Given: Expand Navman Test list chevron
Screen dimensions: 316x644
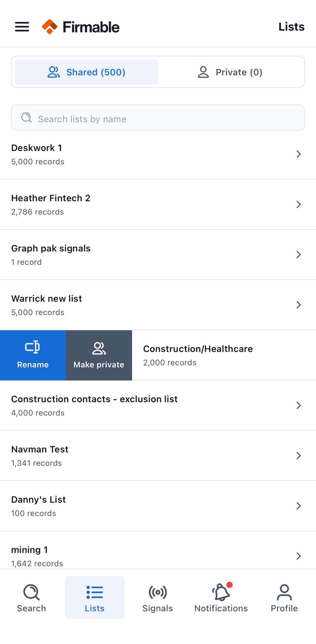Looking at the screenshot, I should pyautogui.click(x=298, y=456).
